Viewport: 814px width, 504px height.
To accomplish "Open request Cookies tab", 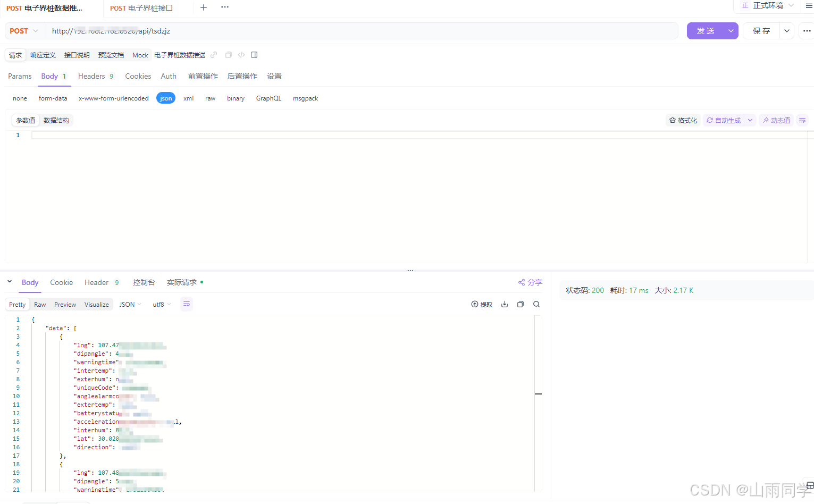I will (138, 76).
